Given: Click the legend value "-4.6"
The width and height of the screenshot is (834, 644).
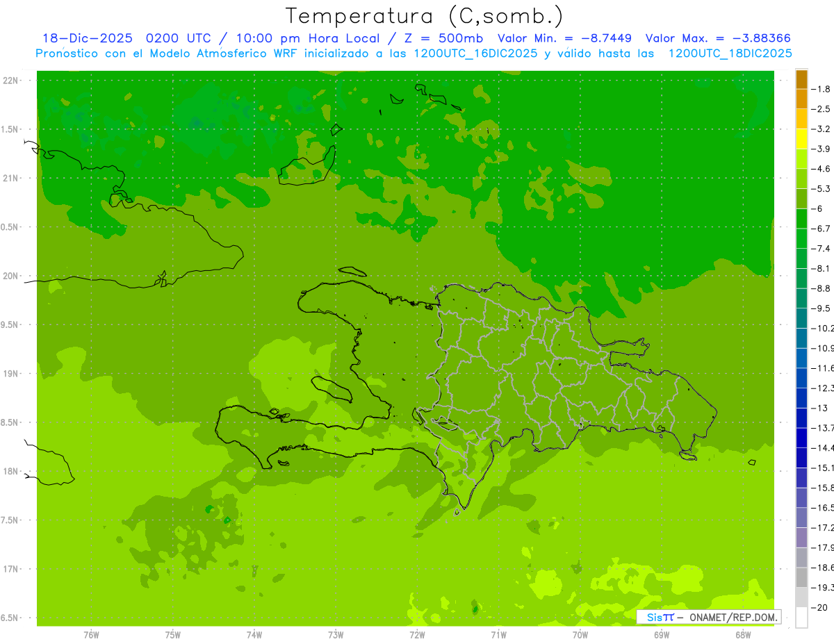Looking at the screenshot, I should coord(821,169).
